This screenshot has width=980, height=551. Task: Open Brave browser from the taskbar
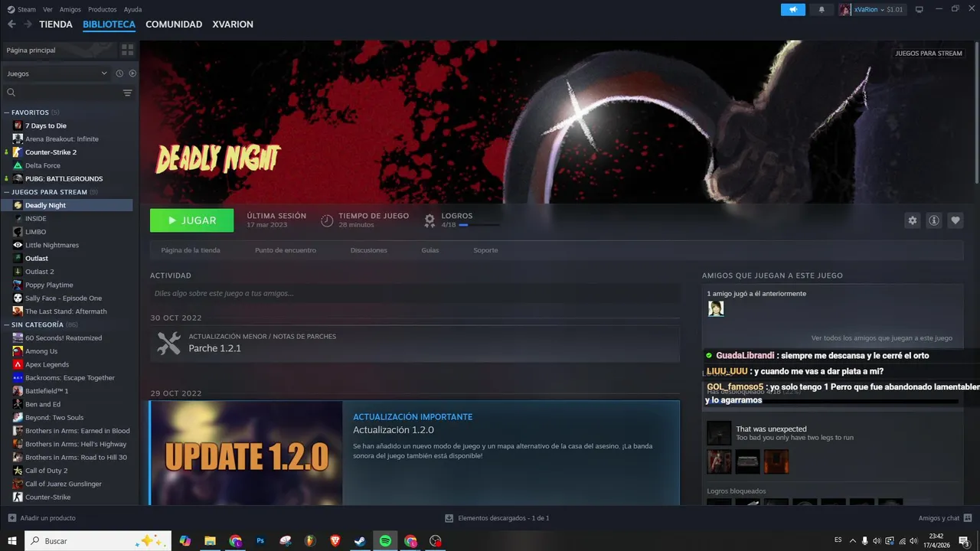335,540
